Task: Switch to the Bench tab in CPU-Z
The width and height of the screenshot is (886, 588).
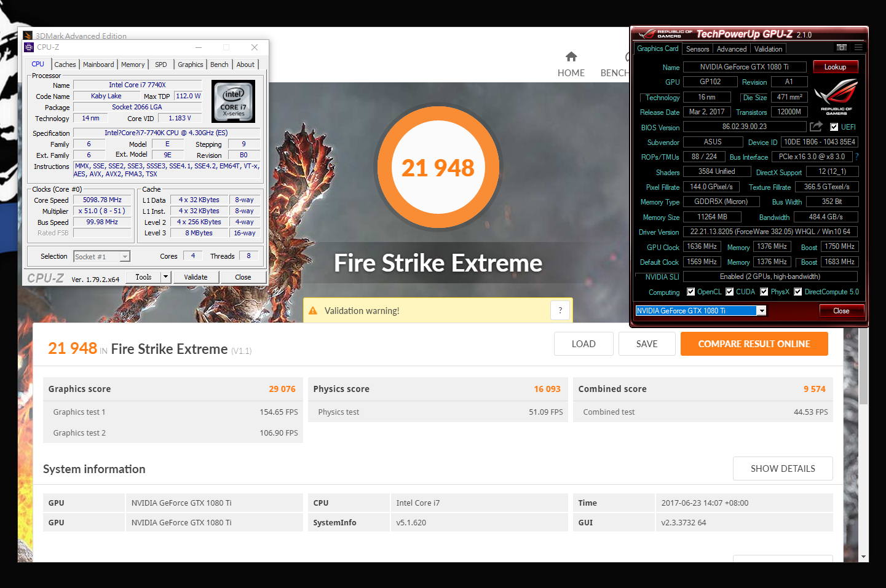Action: 220,65
